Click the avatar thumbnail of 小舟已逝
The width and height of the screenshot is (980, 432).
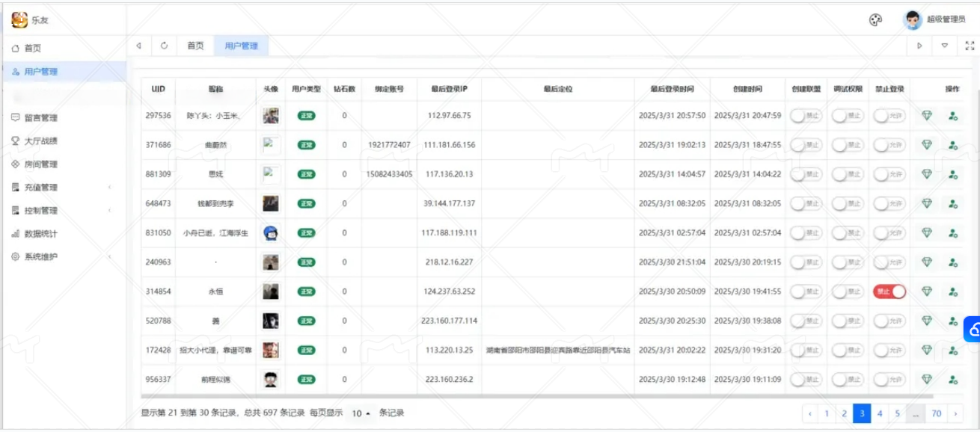(271, 232)
